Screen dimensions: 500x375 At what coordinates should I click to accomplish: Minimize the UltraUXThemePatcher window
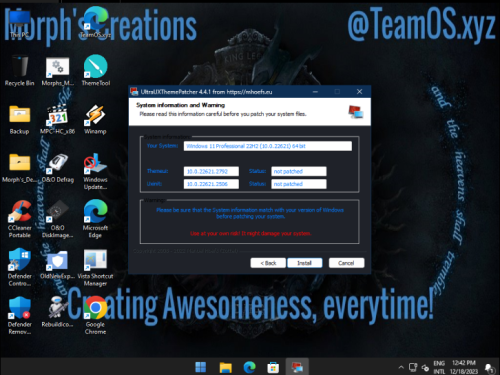tap(315, 92)
